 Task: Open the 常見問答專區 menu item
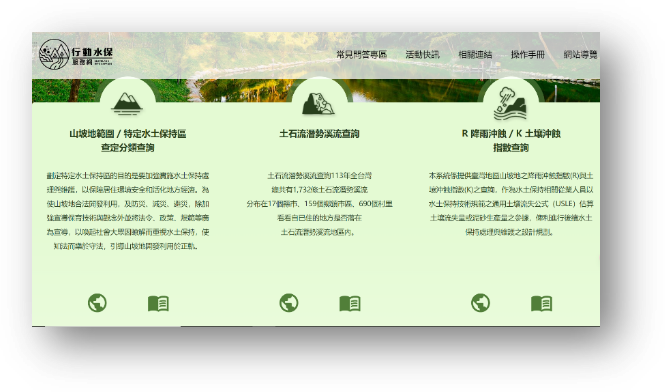tap(361, 55)
